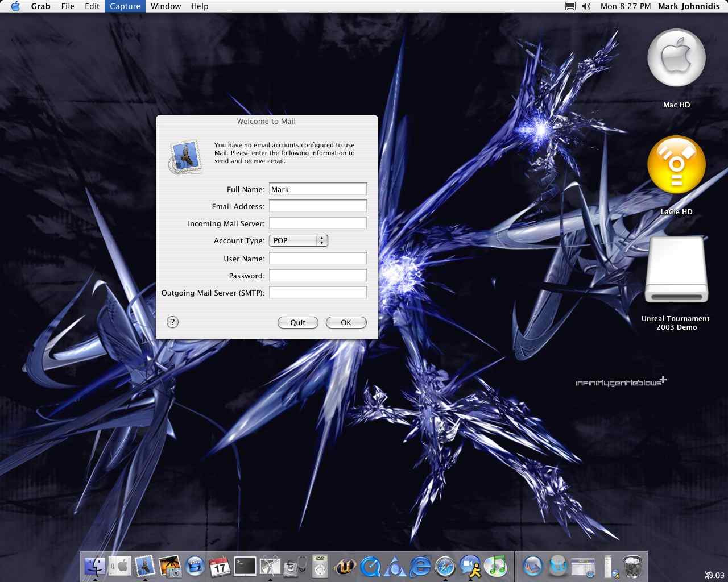Open iPhoto from the Dock
Screen dimensions: 728x582
(172, 567)
